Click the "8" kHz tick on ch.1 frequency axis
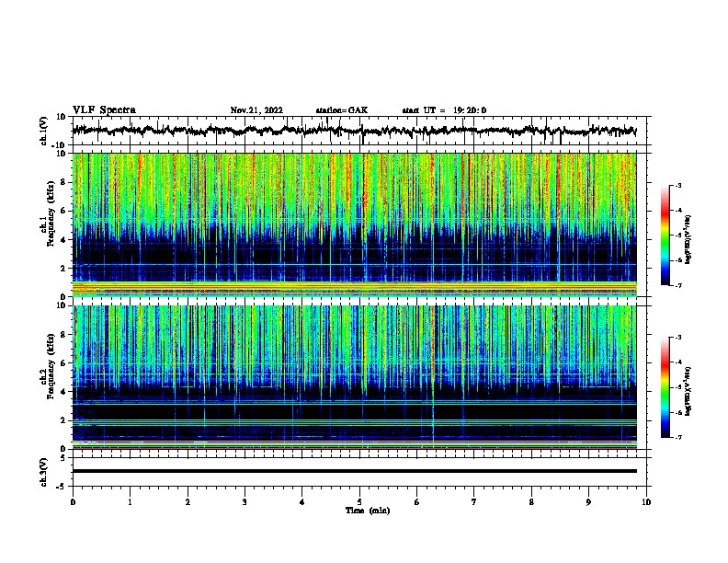Image resolution: width=728 pixels, height=563 pixels. pos(63,182)
